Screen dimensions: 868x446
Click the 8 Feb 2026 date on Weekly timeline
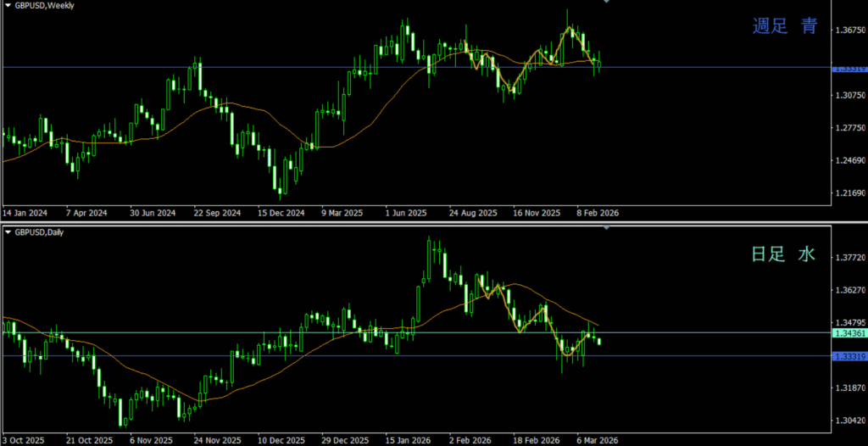pos(598,213)
